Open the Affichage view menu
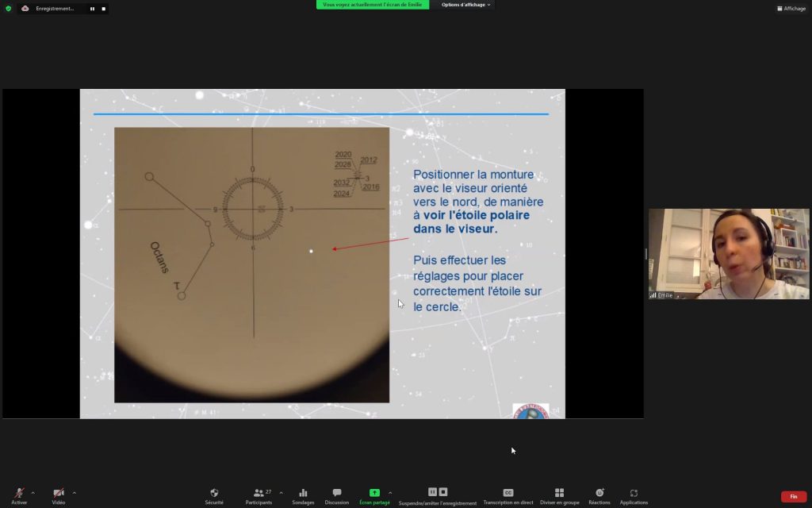The height and width of the screenshot is (508, 812). click(x=791, y=8)
